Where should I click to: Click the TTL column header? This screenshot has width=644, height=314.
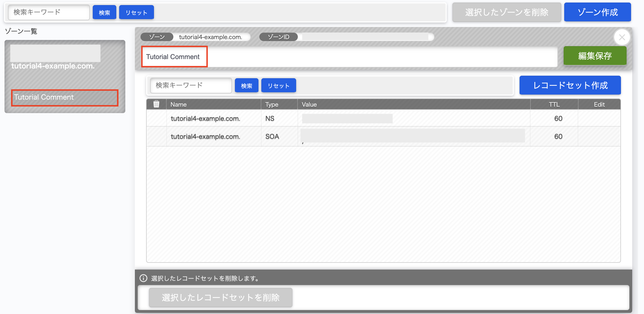554,104
